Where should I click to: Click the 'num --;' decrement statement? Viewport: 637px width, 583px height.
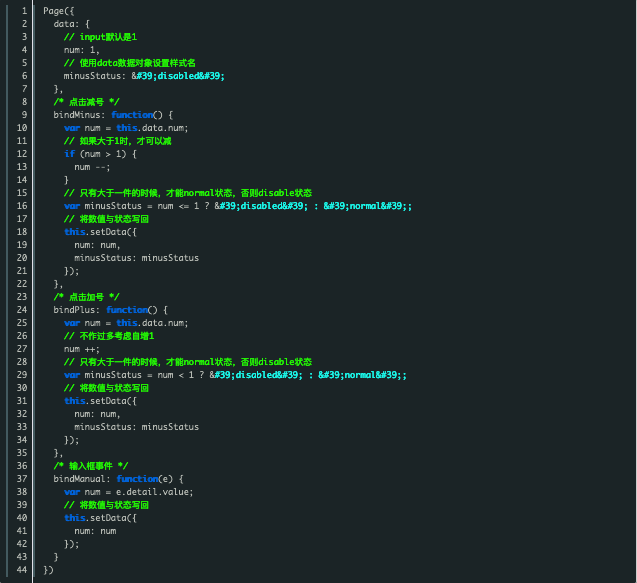coord(90,166)
